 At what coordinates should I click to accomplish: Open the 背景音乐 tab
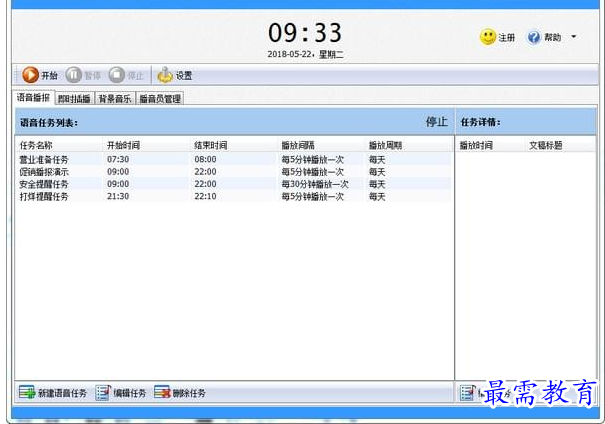[115, 99]
